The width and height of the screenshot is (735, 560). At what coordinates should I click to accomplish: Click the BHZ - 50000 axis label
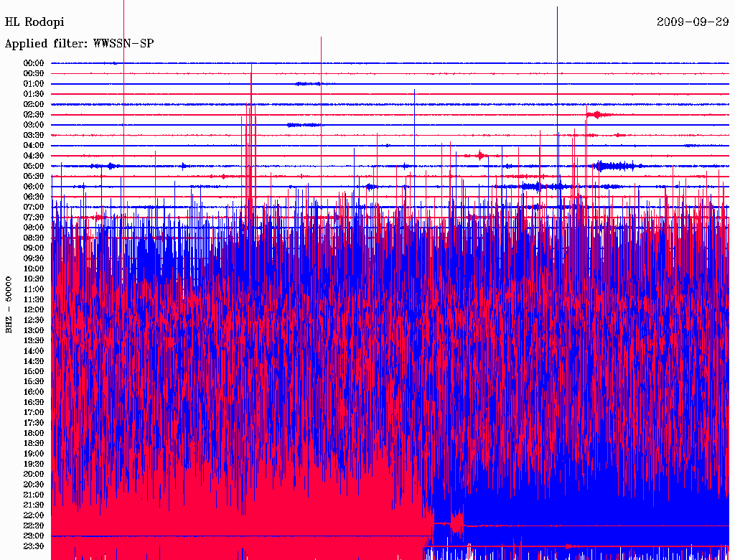point(9,305)
